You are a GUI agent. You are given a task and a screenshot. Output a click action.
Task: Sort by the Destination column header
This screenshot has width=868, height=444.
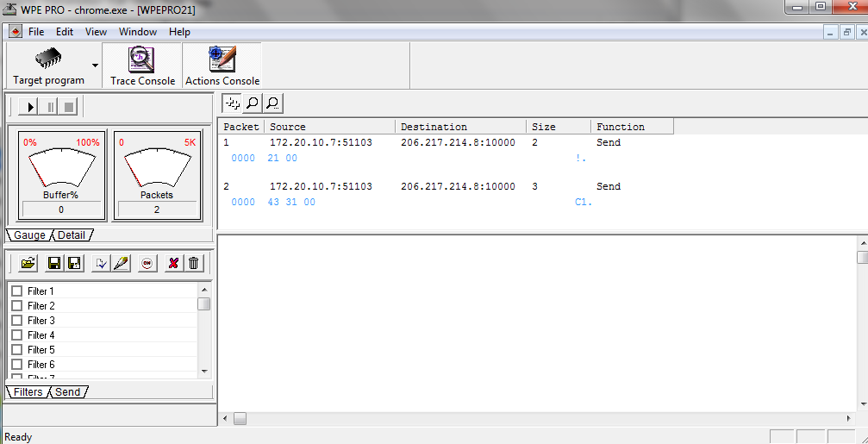pyautogui.click(x=460, y=127)
